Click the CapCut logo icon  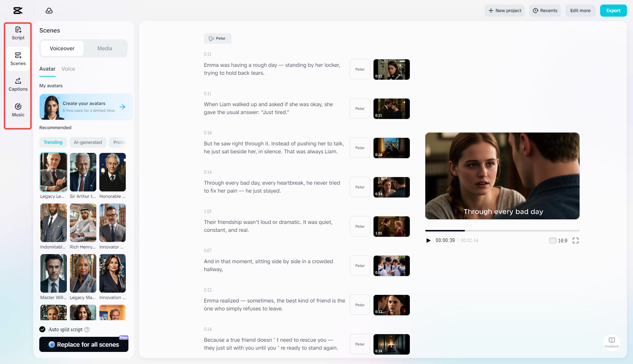click(18, 10)
